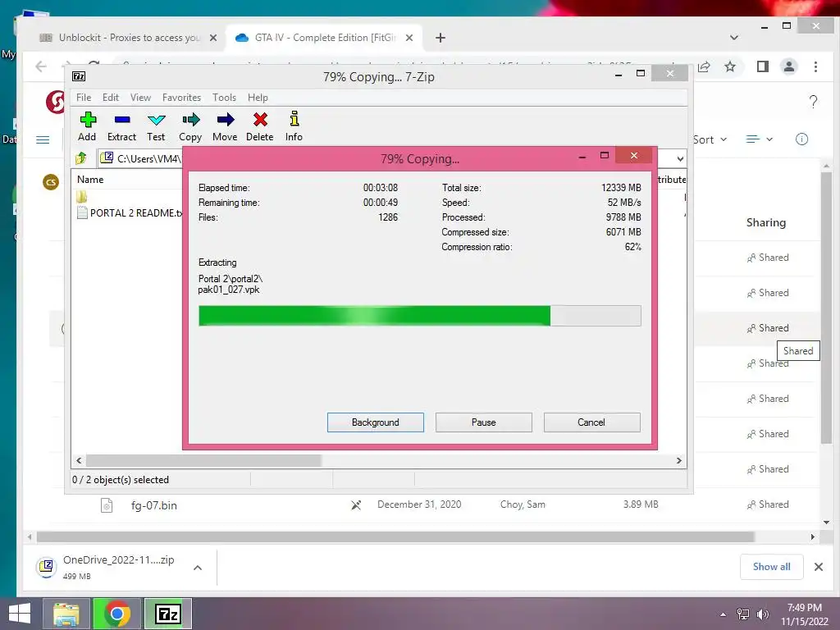Open the Favorites menu in 7-Zip

tap(181, 98)
